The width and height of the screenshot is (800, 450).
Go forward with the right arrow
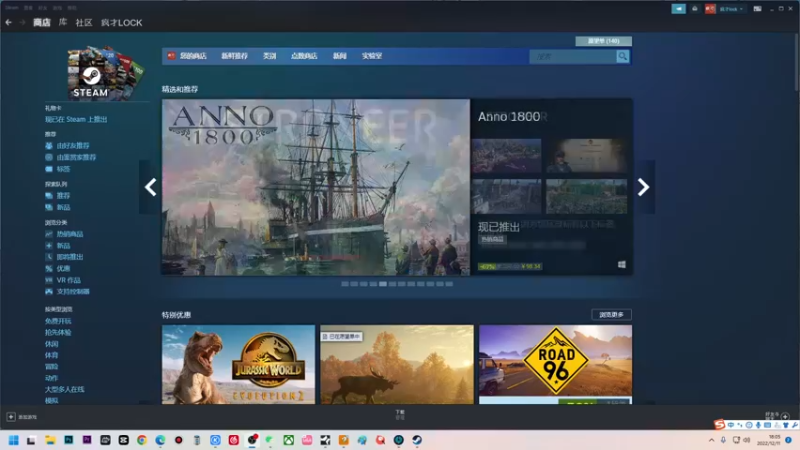coord(22,22)
